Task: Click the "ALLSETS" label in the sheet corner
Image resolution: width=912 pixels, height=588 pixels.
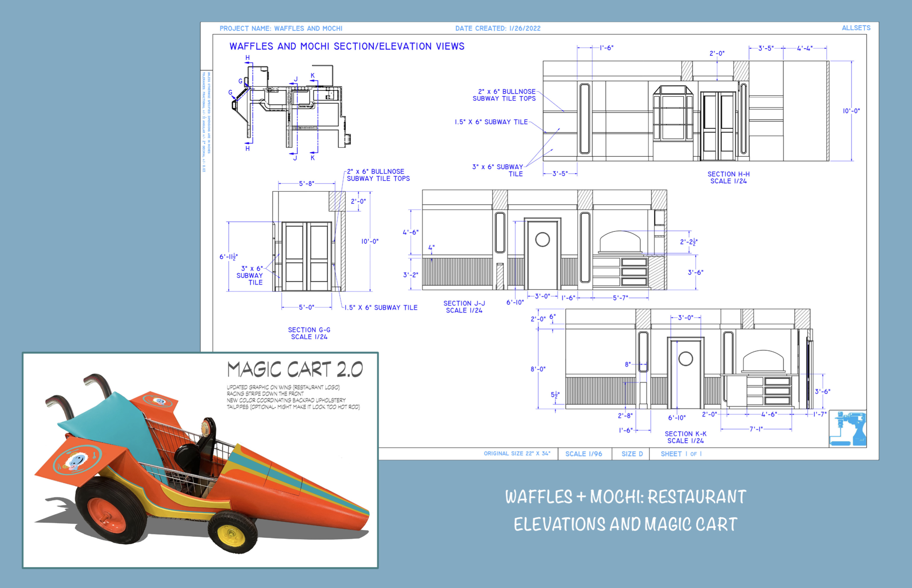Action: pos(856,28)
